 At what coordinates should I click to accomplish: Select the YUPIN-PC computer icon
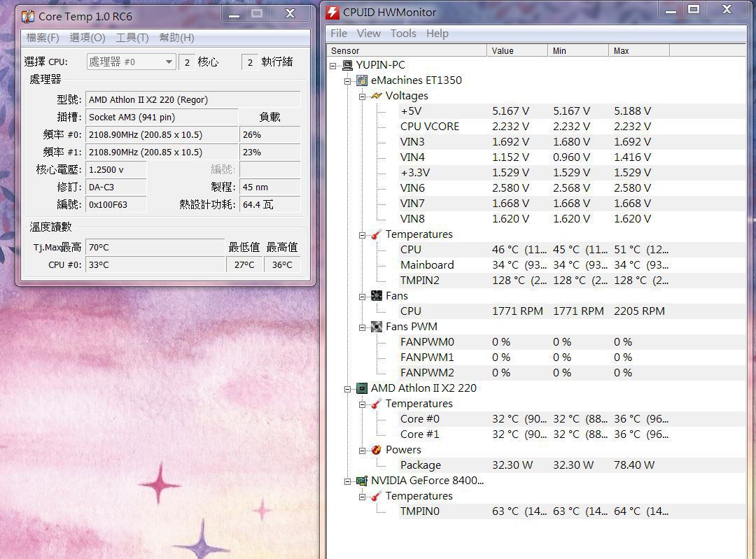[x=347, y=65]
